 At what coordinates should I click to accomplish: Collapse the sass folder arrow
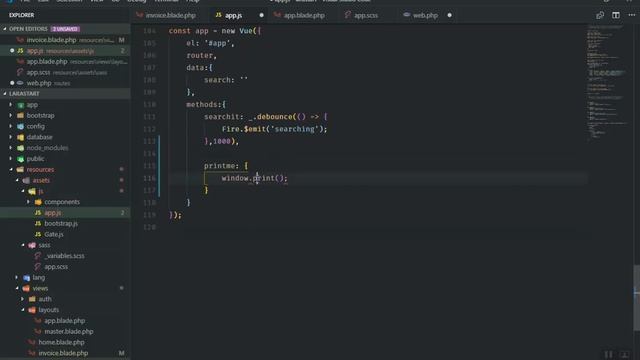23,245
